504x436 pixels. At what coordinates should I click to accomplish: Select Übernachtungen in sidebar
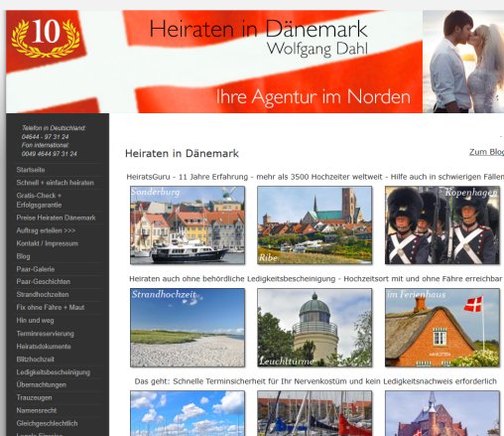[x=42, y=385]
